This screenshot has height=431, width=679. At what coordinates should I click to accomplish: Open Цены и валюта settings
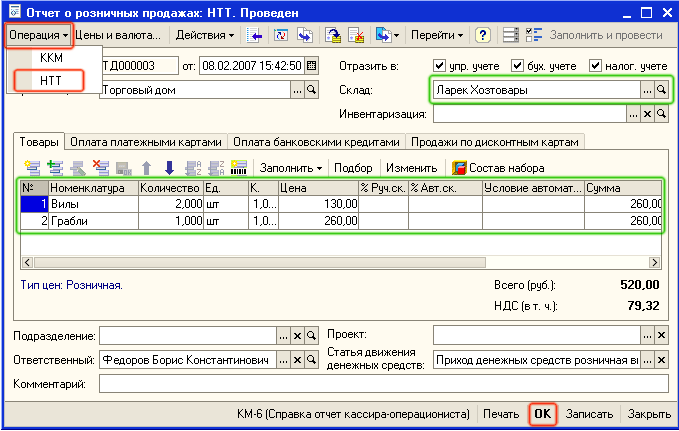(x=117, y=35)
